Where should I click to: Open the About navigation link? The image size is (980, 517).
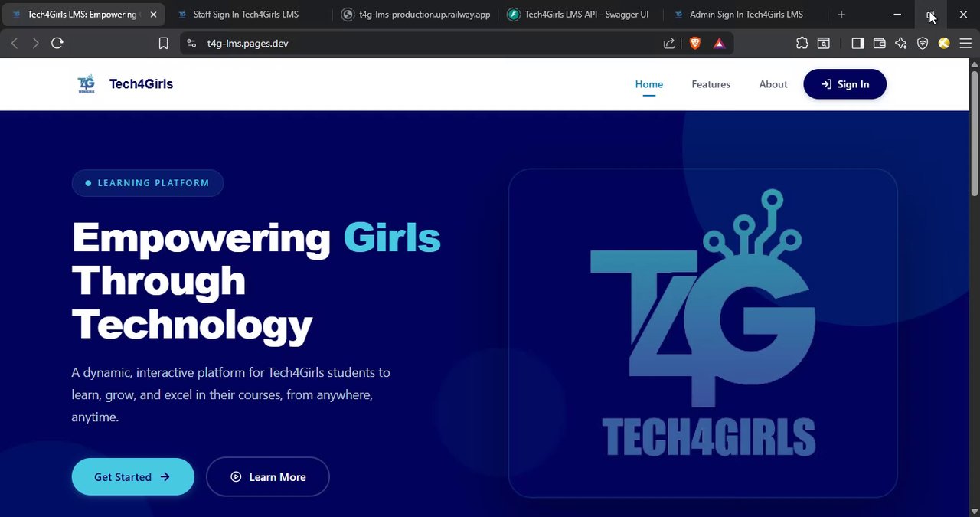(773, 84)
